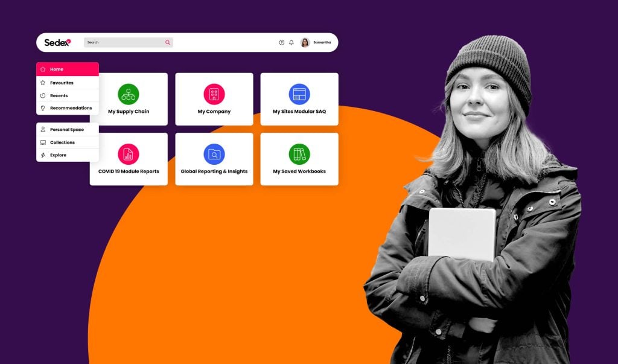618x364 pixels.
Task: Click the help question mark icon
Action: click(x=281, y=43)
